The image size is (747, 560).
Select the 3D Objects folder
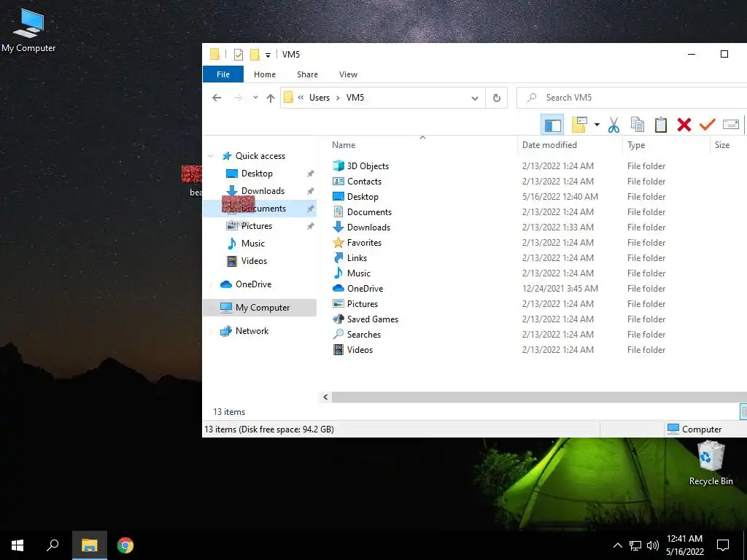click(x=368, y=166)
